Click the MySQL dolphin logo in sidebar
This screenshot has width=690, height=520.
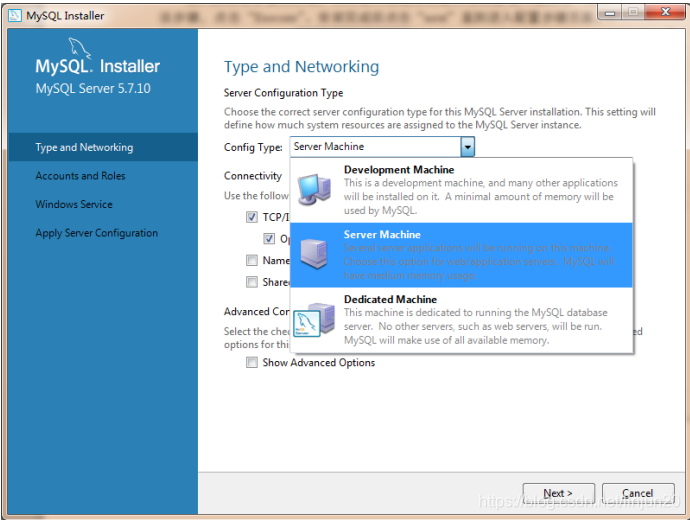(x=79, y=48)
